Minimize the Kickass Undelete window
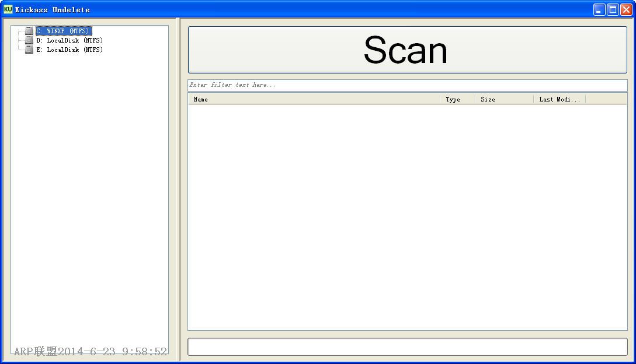This screenshot has height=364, width=636. pos(599,9)
